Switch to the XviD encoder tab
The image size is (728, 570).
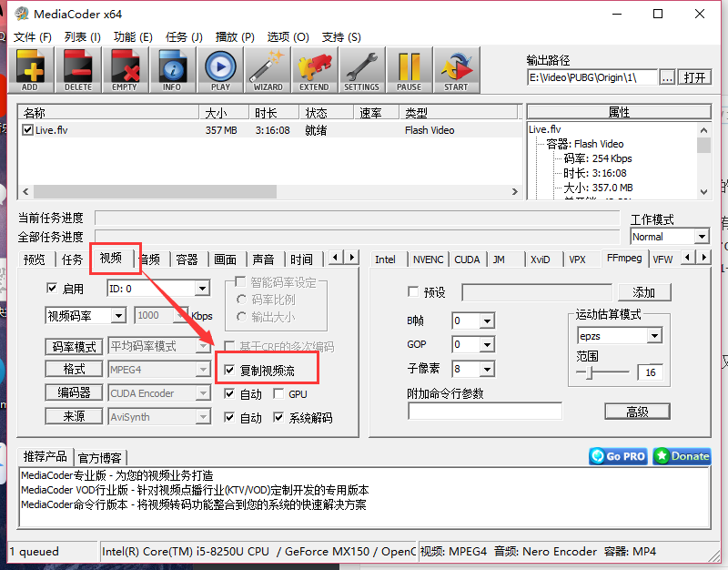(x=541, y=260)
